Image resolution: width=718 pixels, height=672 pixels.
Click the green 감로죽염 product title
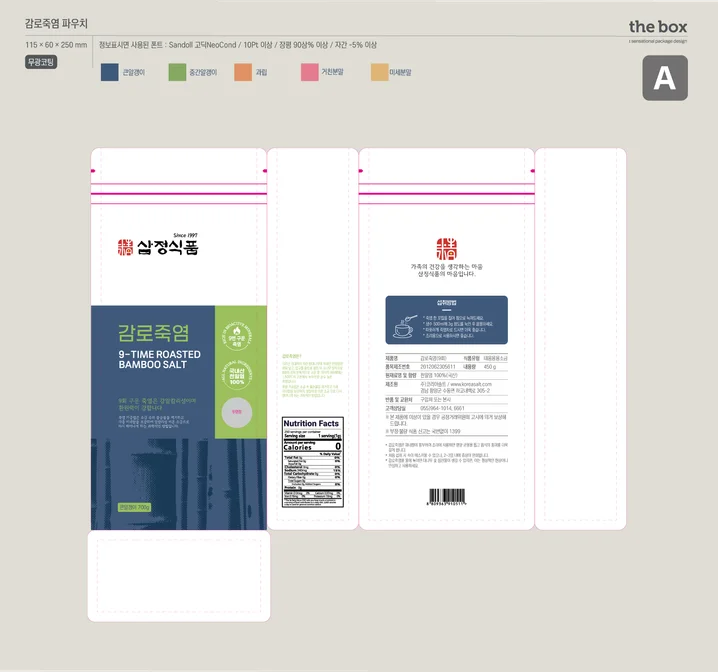pyautogui.click(x=153, y=333)
